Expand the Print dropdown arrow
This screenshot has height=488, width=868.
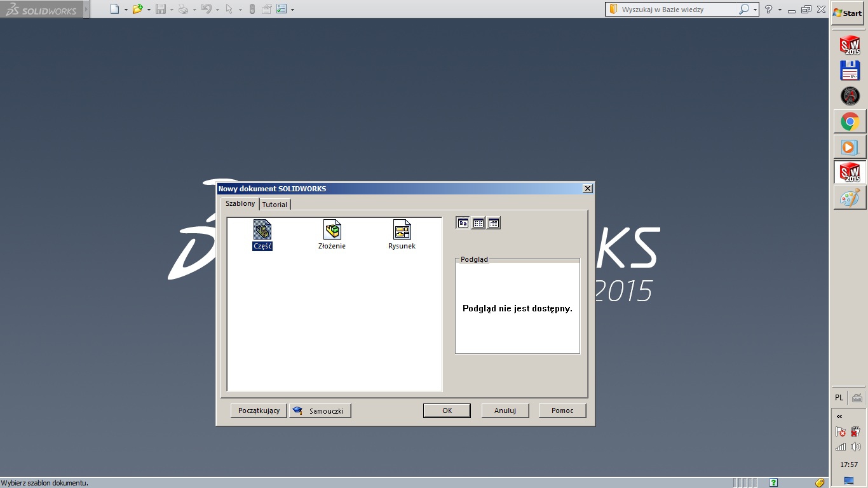pos(194,10)
